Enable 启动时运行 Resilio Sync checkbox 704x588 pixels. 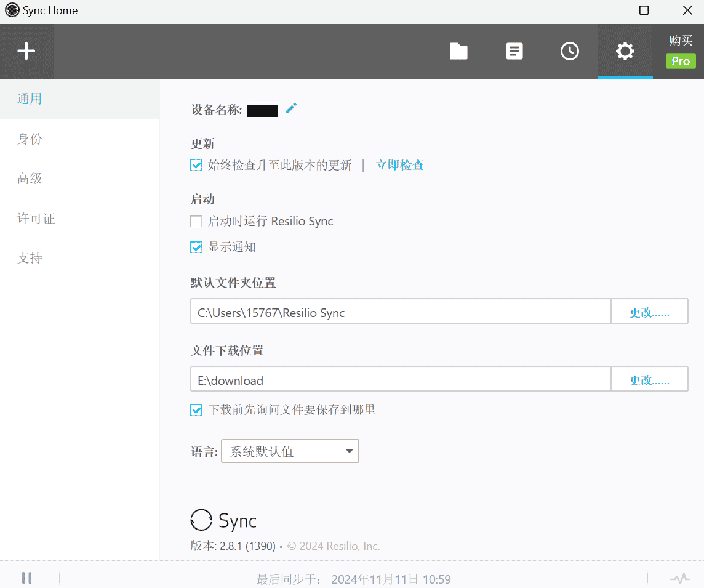point(196,222)
